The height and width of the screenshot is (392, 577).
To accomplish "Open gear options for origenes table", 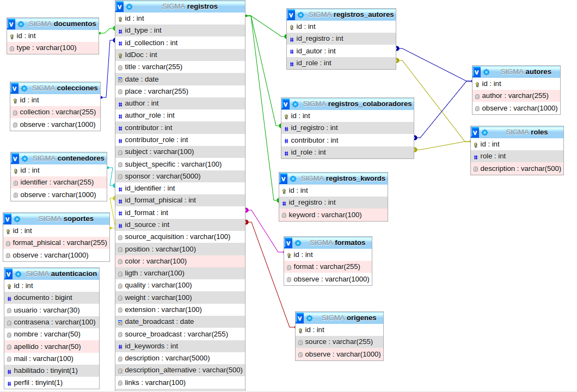I will (x=309, y=318).
